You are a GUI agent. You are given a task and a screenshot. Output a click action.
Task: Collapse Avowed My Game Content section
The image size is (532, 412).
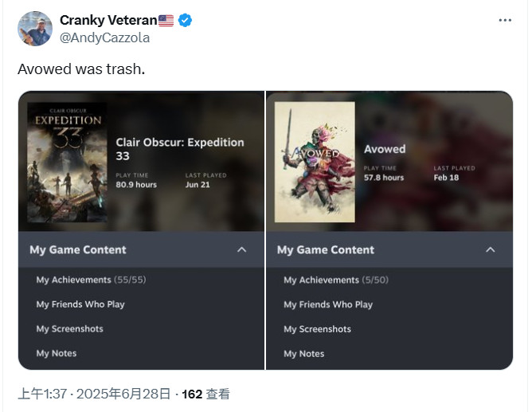point(490,249)
